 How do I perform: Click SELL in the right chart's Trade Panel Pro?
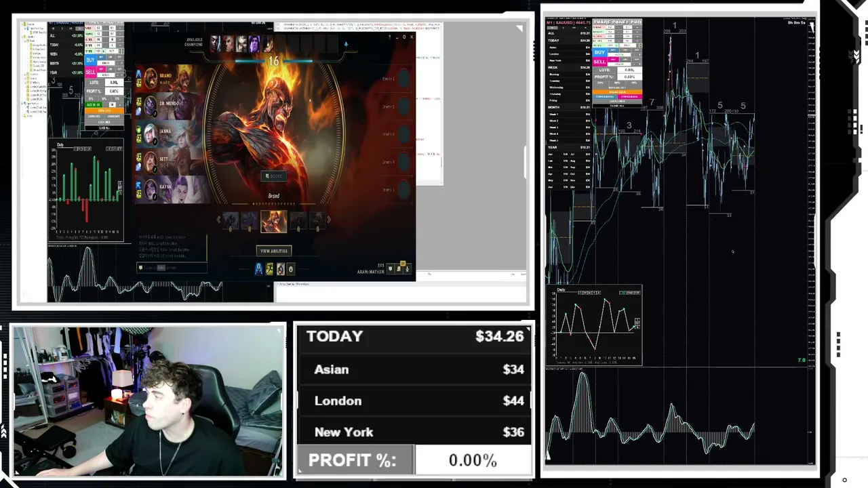coord(599,62)
